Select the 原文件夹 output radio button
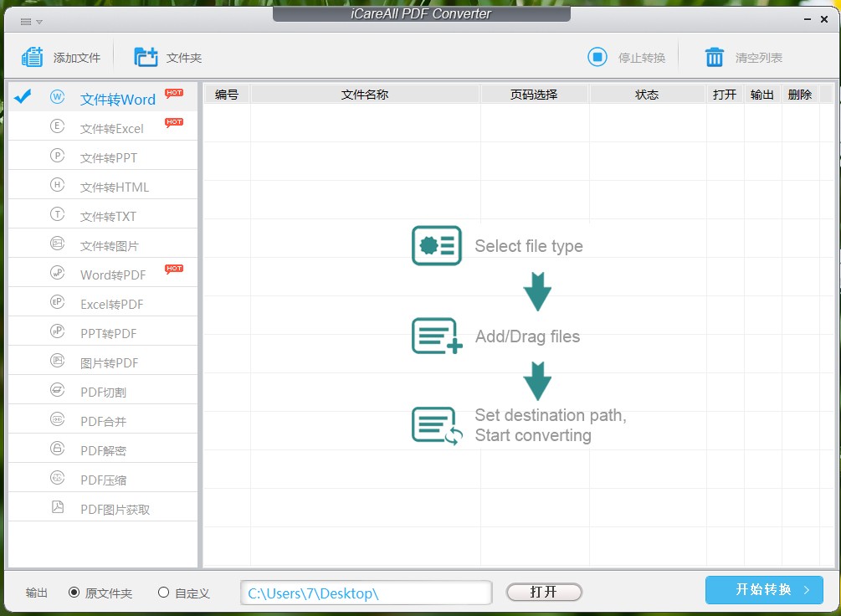 [x=76, y=592]
